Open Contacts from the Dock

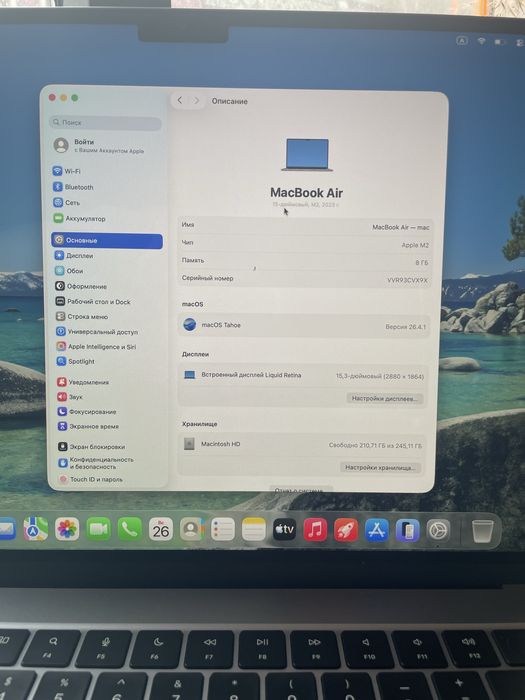[192, 529]
